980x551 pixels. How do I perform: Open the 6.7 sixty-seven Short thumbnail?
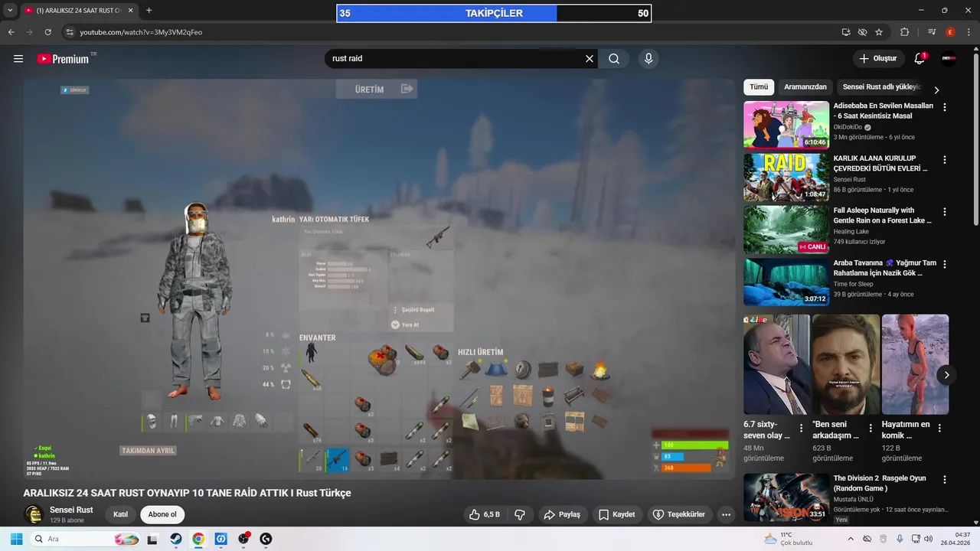coord(776,364)
